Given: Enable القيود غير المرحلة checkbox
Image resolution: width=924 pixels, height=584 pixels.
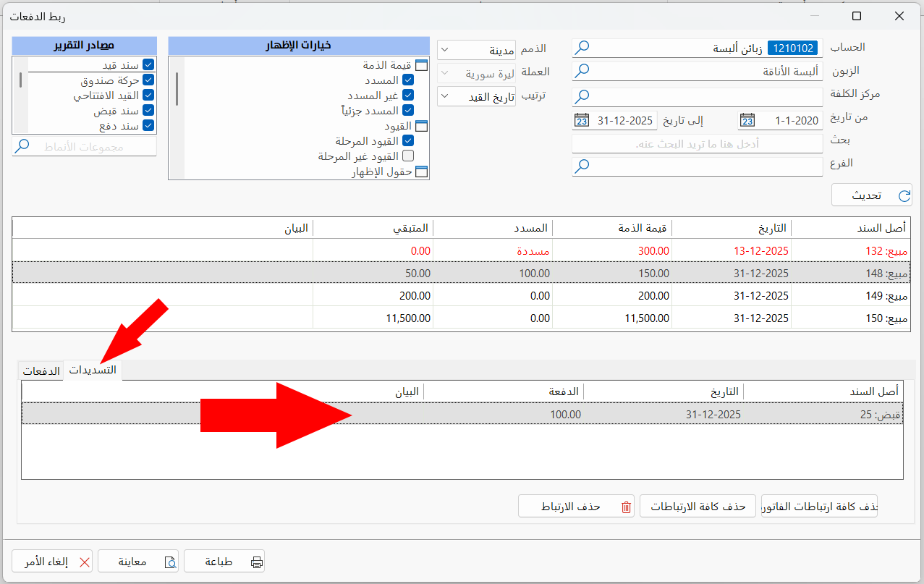Looking at the screenshot, I should click(409, 154).
